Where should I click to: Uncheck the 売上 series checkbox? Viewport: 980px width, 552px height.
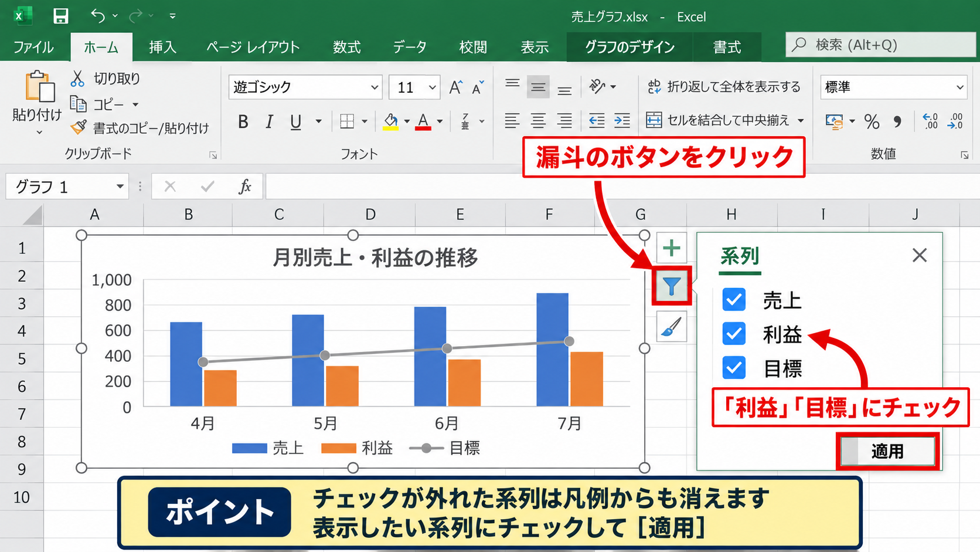[x=734, y=300]
